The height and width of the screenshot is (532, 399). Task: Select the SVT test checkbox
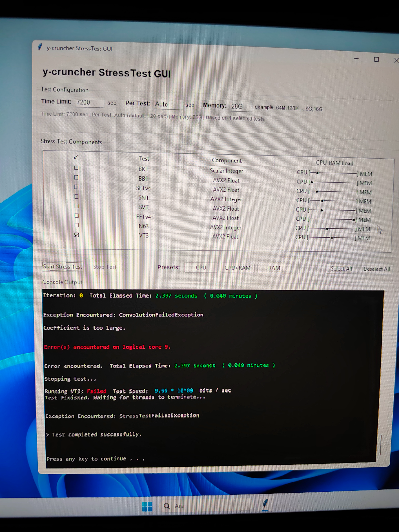point(76,206)
